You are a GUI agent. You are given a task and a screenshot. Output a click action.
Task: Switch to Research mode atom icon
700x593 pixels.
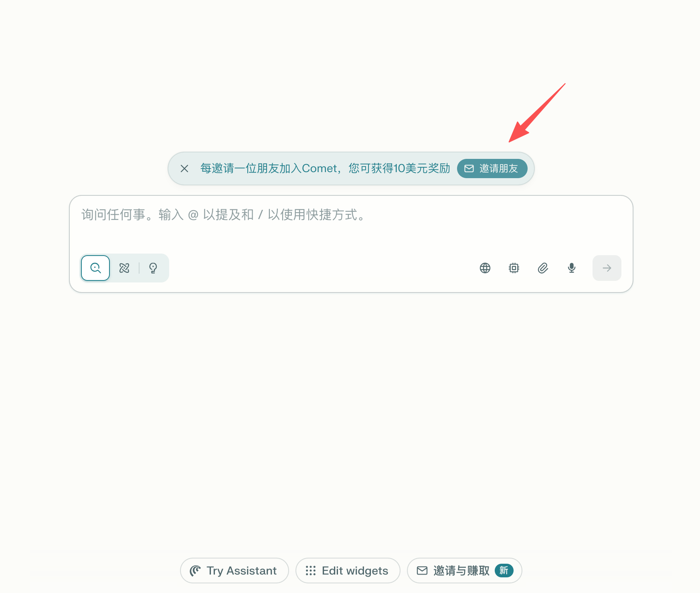coord(124,268)
